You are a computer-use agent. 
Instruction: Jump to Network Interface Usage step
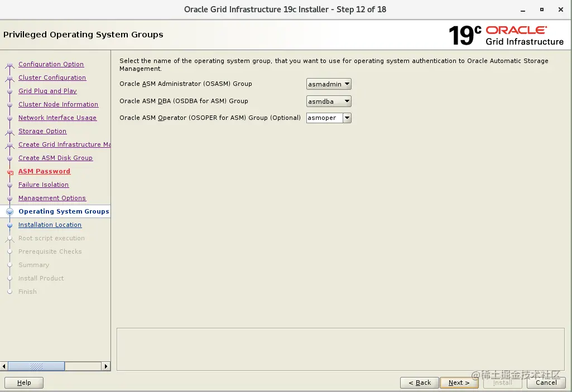point(57,118)
